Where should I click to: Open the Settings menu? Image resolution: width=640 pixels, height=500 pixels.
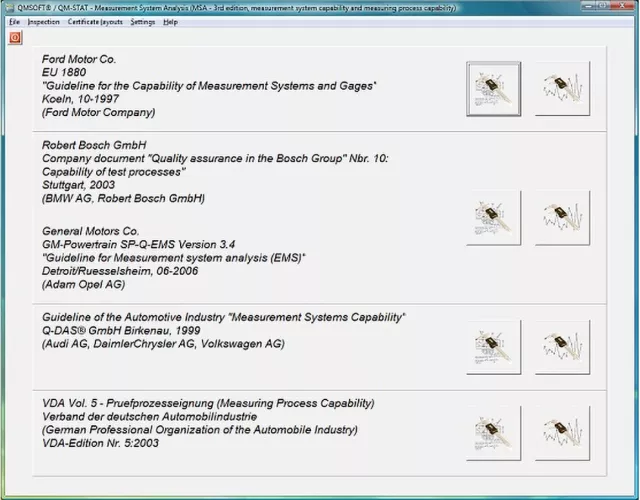143,22
